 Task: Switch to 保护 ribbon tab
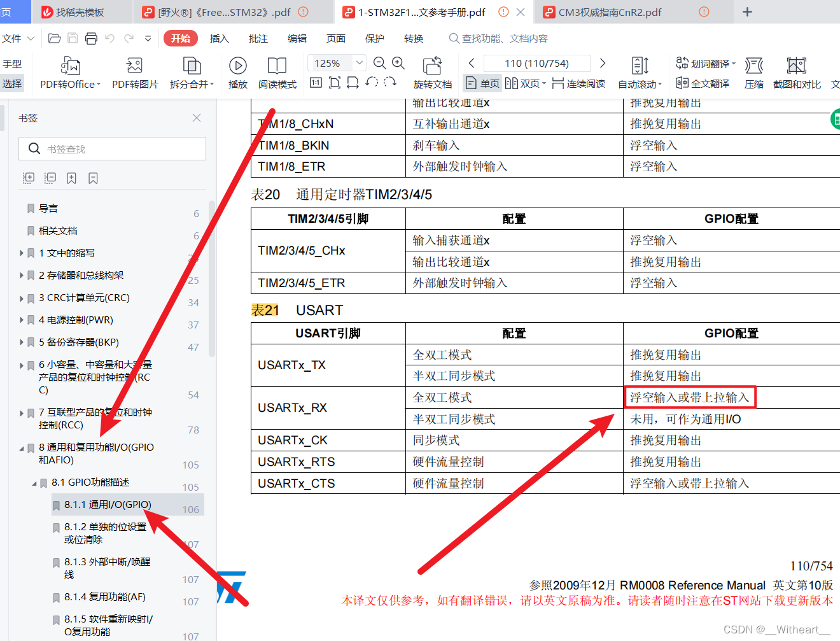click(375, 38)
